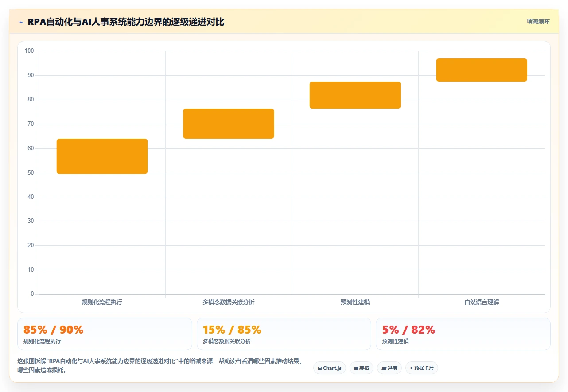Click the lightning icon beside the title
This screenshot has width=568, height=392.
point(21,22)
